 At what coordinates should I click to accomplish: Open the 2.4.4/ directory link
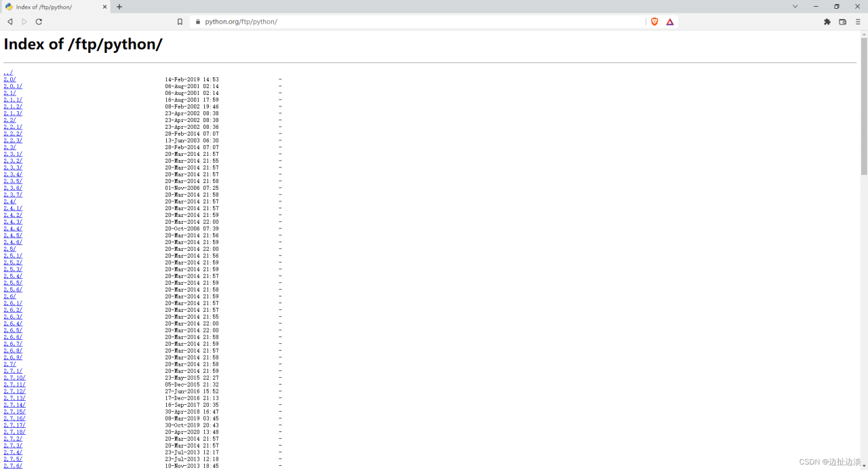[13, 229]
